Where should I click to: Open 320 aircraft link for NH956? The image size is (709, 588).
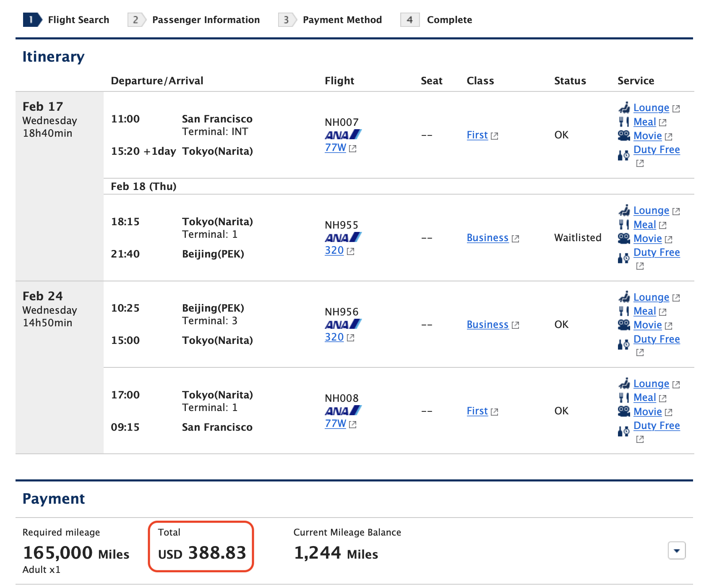coord(334,337)
